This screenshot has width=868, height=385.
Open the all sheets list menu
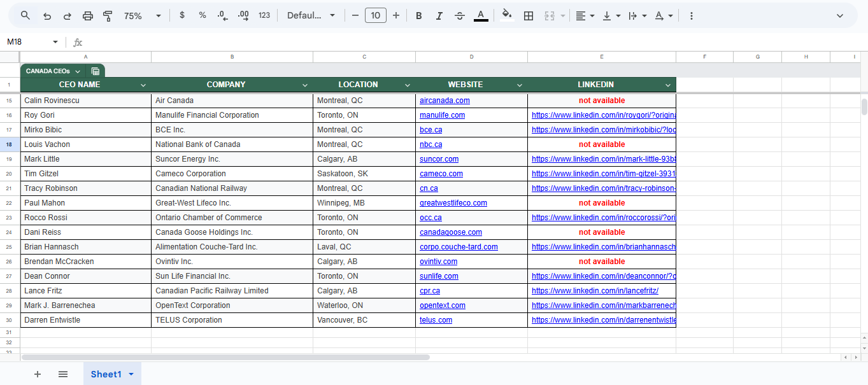click(63, 374)
